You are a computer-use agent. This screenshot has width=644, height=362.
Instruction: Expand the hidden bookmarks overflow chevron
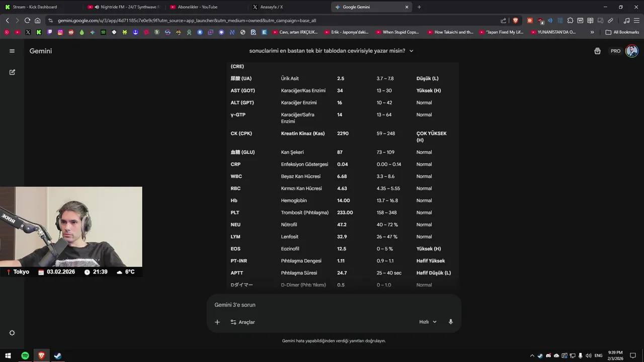[592, 32]
